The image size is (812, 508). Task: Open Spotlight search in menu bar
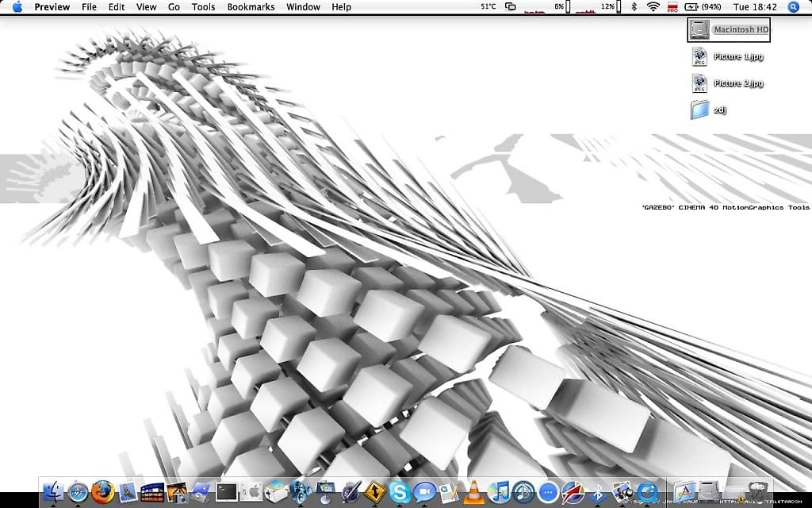793,6
